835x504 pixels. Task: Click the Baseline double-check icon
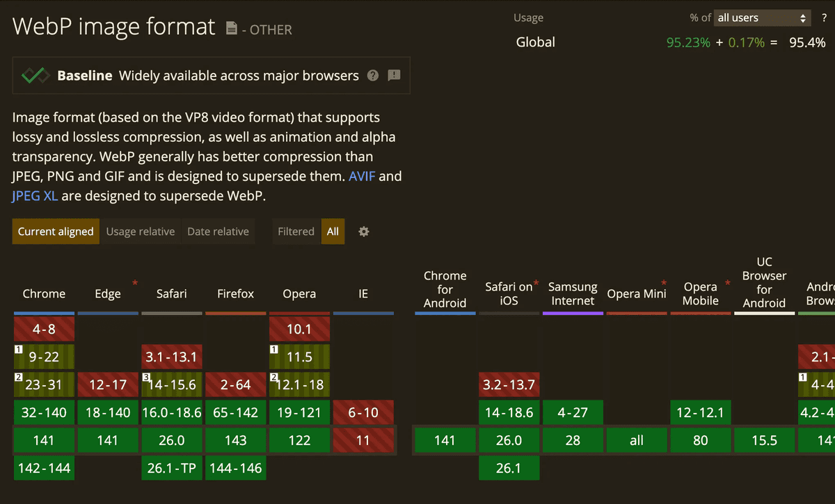pos(34,76)
